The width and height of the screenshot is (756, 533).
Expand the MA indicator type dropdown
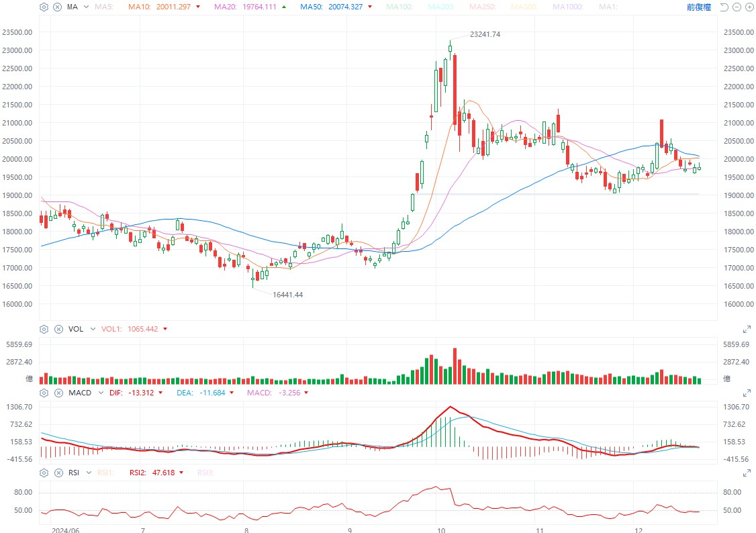pyautogui.click(x=87, y=7)
